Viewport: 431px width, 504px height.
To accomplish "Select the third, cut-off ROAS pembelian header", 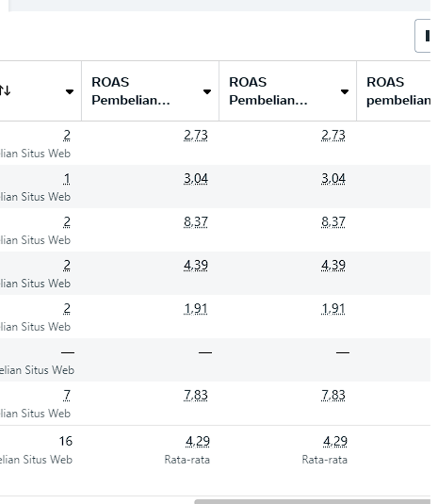I will (x=398, y=91).
